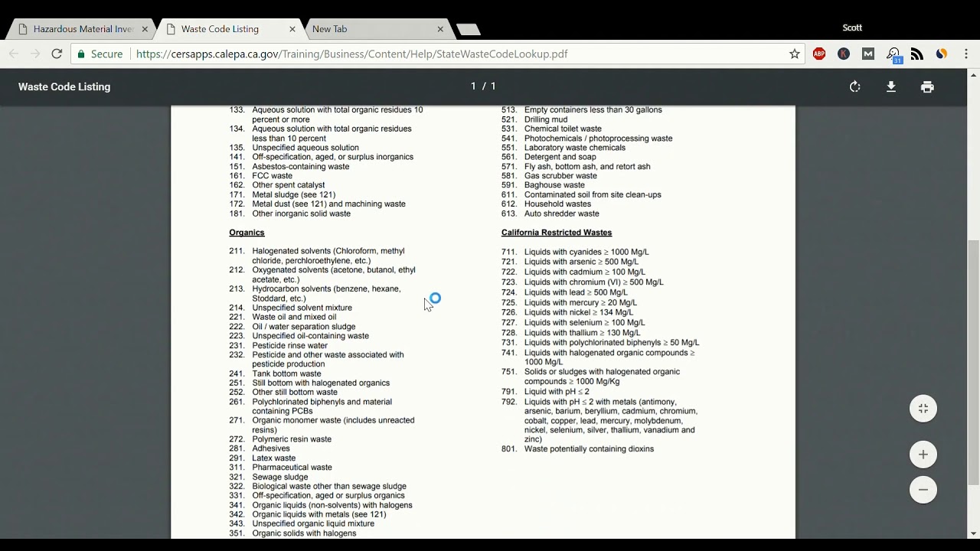Screen dimensions: 980x551
Task: Click the line 151 Asbestos-containing waste
Action: pyautogui.click(x=289, y=166)
